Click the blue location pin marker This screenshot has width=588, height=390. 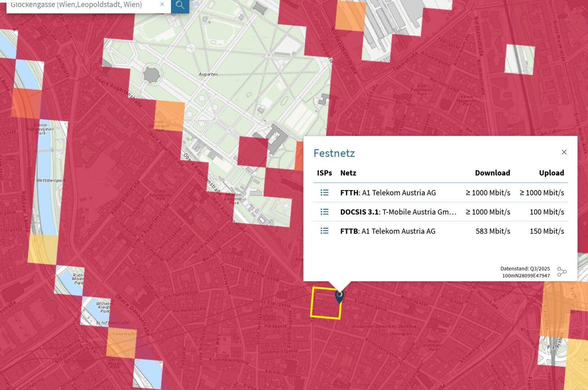click(x=339, y=296)
